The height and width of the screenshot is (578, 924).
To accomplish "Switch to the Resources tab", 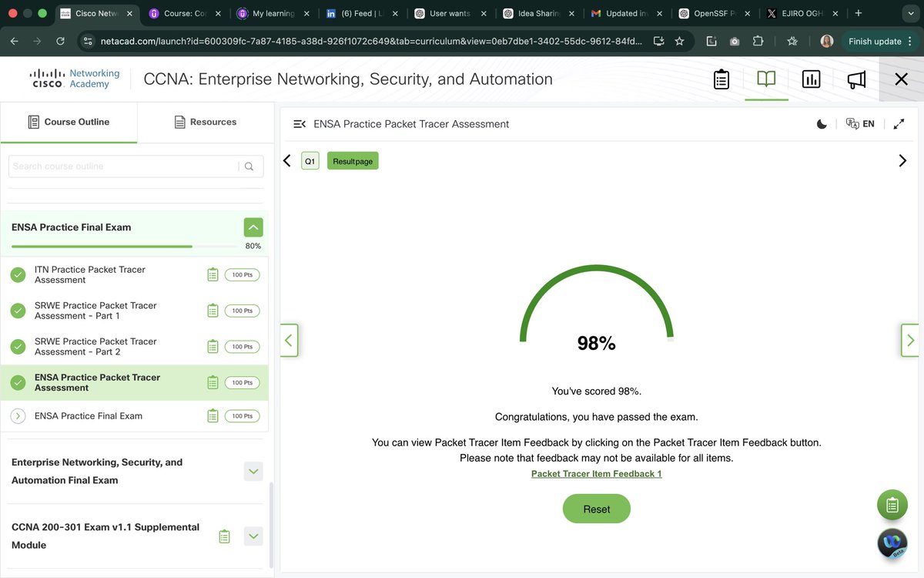I will (205, 122).
